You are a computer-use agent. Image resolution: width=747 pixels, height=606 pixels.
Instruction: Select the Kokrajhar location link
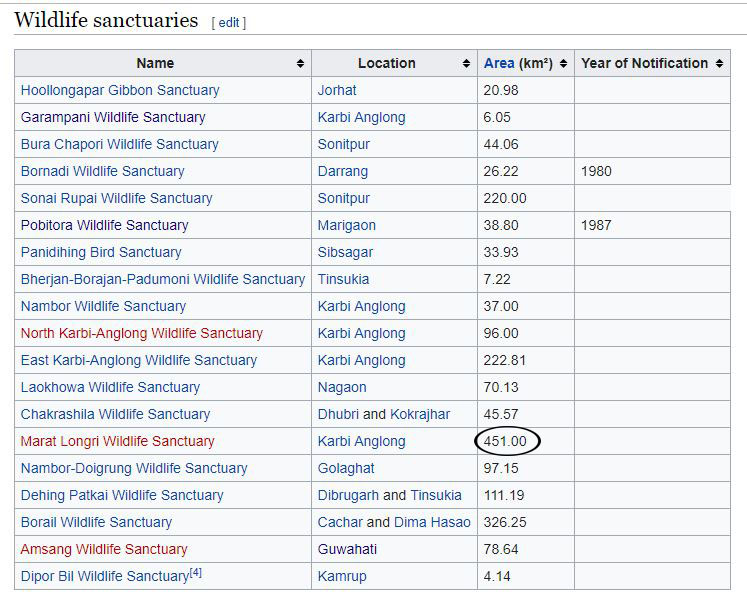point(420,414)
